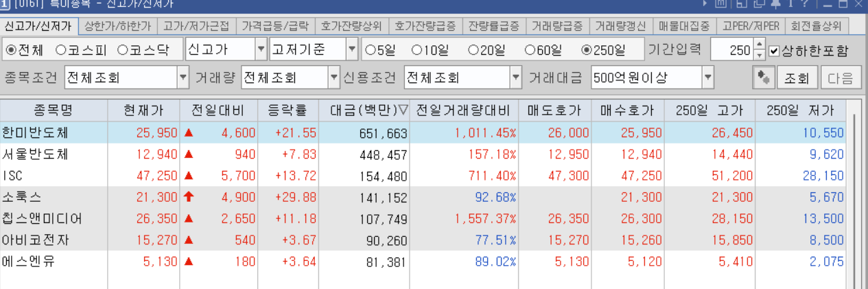Viewport: 868px width, 289px height.
Task: Click the 250일 저가 column header
Action: 800,110
